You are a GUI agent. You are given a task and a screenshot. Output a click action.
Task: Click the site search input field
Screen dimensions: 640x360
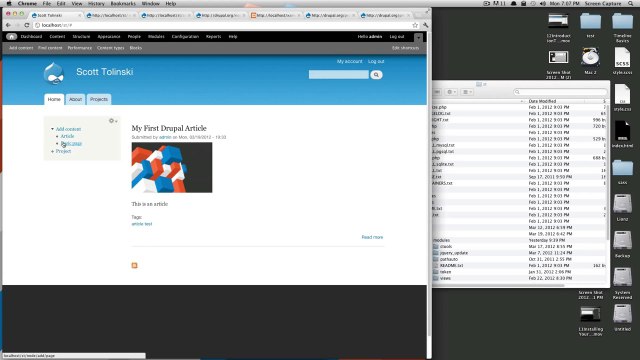339,75
